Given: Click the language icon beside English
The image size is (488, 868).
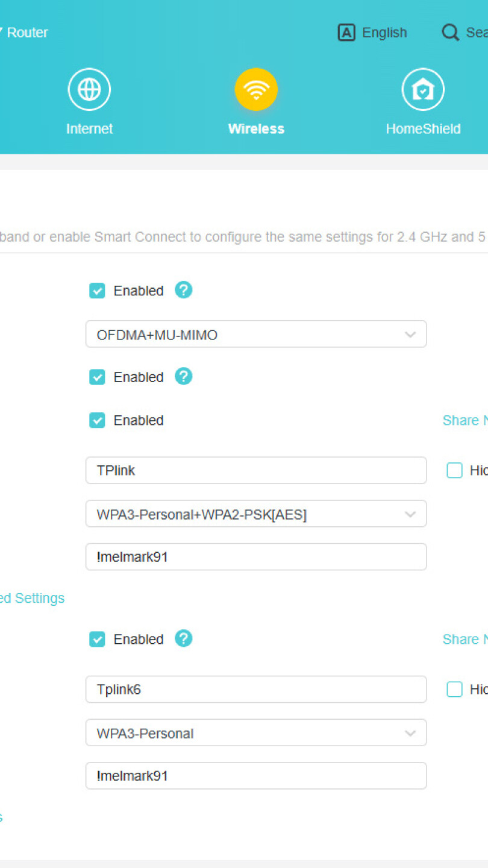Looking at the screenshot, I should (346, 33).
